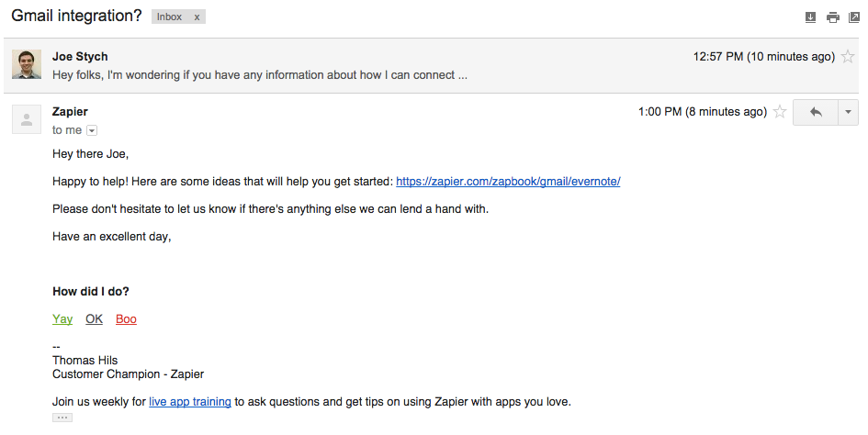Print the conversation with the printer icon
The width and height of the screenshot is (868, 435).
coord(832,17)
